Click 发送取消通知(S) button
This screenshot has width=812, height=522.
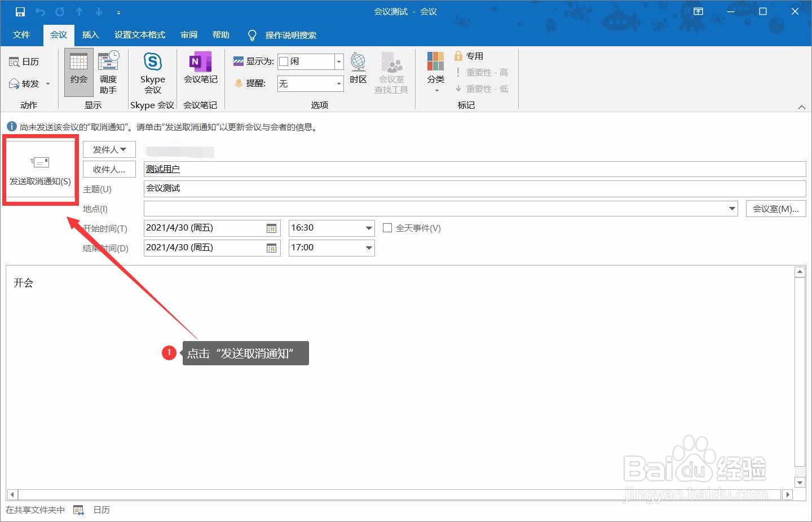40,169
